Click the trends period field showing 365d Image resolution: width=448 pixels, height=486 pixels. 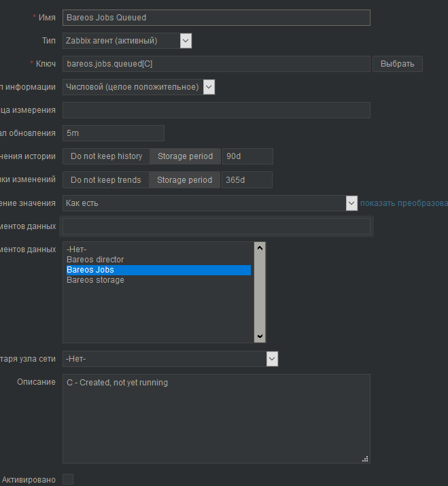247,180
